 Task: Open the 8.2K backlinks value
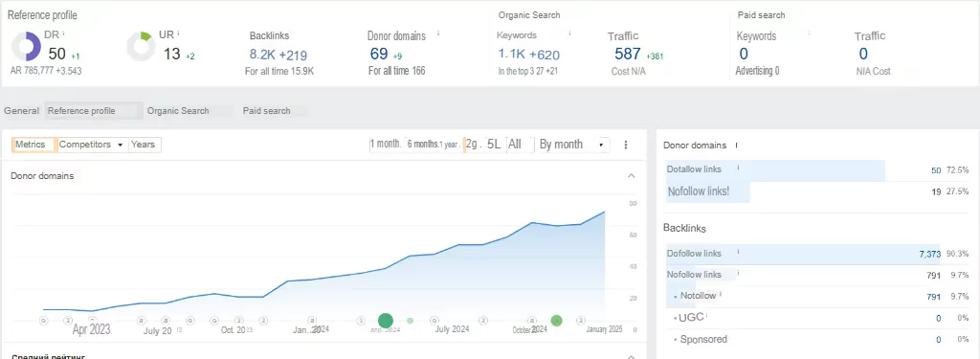click(x=262, y=55)
